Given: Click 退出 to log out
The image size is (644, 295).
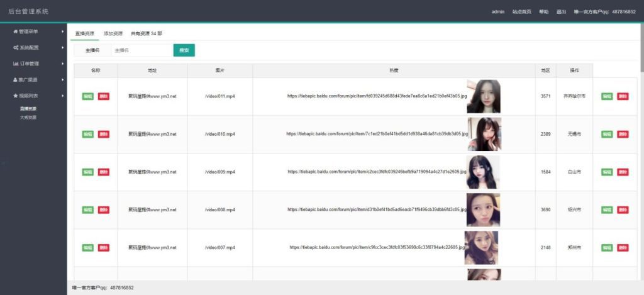Looking at the screenshot, I should pos(561,12).
